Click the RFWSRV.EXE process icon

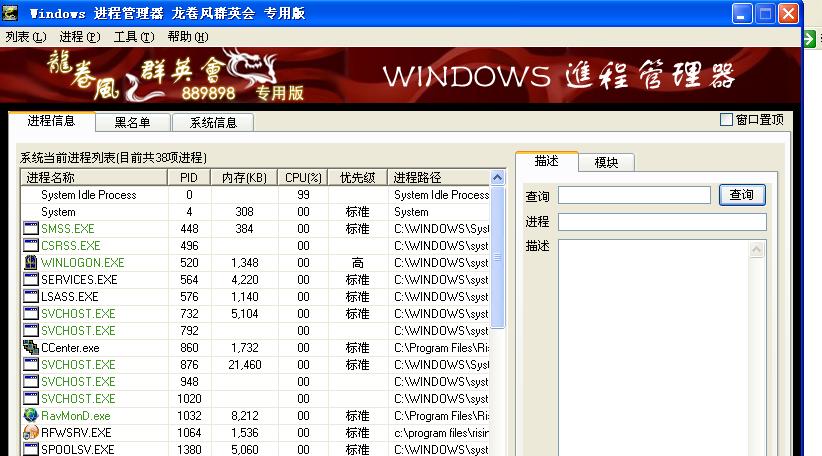click(31, 432)
